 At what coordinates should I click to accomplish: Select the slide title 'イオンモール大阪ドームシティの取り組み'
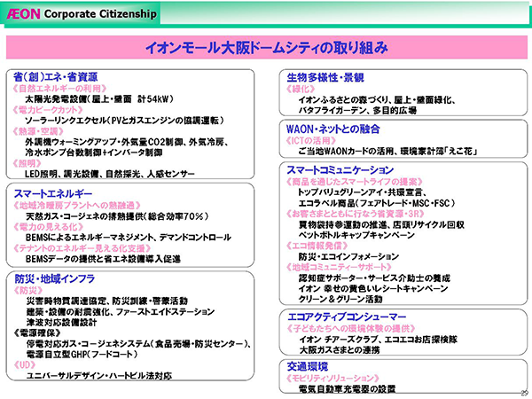coord(267,48)
